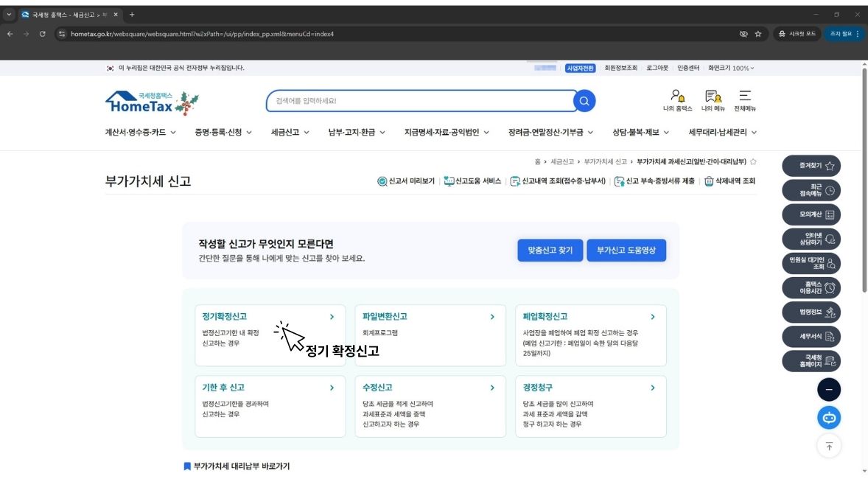Open new browser tab

pyautogui.click(x=132, y=15)
